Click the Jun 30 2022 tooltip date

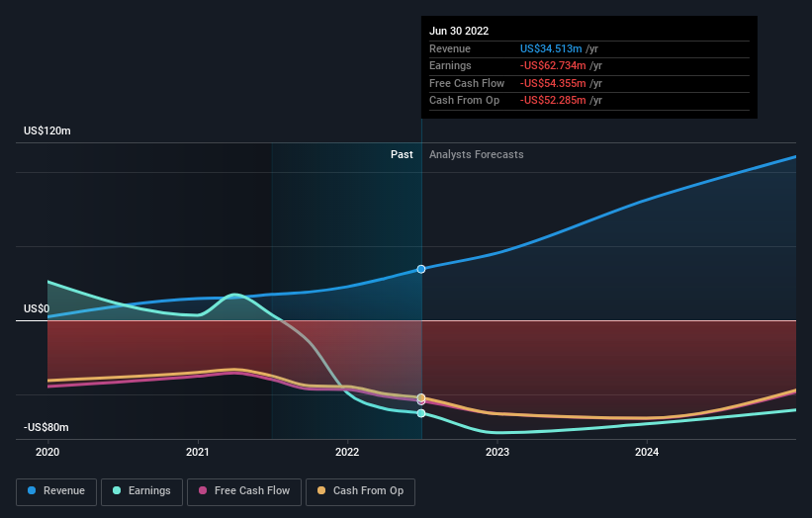click(x=459, y=31)
